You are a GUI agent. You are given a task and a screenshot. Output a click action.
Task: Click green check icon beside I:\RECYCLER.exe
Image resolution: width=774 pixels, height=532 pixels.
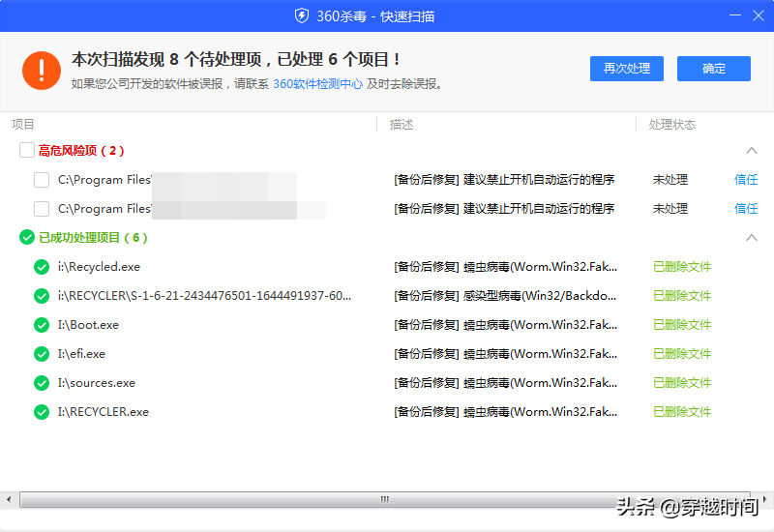coord(42,412)
